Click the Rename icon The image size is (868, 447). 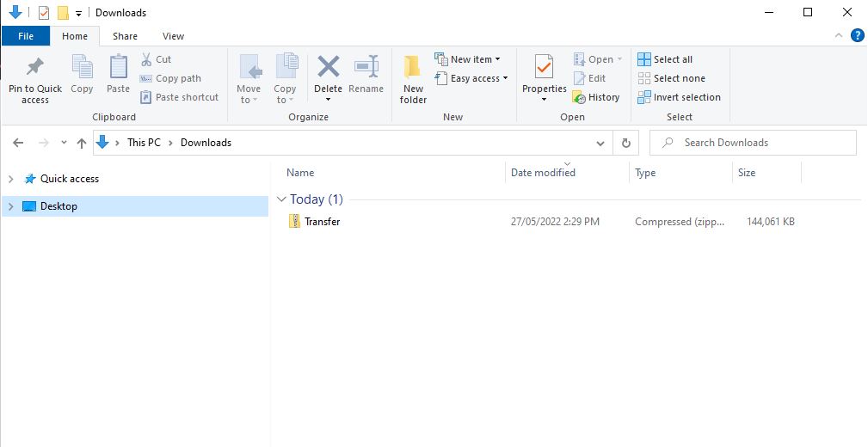click(x=366, y=67)
